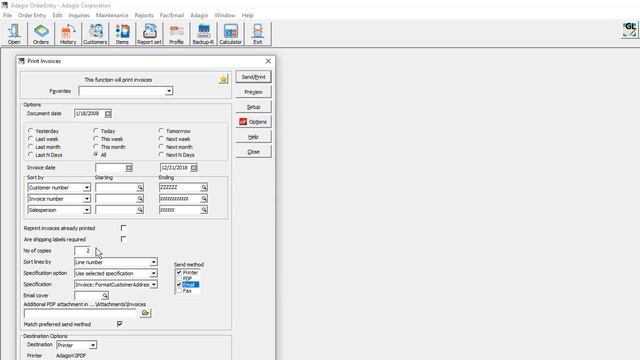Check PDF in Send method list
Viewport: 640px width, 360px height.
179,278
